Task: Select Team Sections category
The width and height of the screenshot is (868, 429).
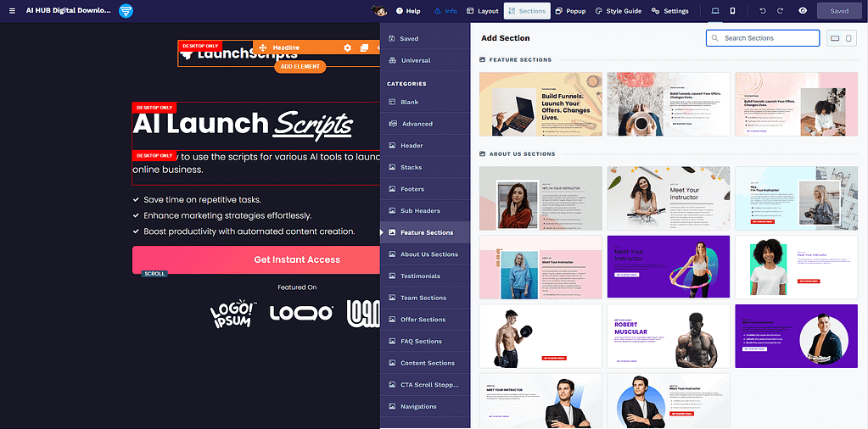Action: (425, 298)
